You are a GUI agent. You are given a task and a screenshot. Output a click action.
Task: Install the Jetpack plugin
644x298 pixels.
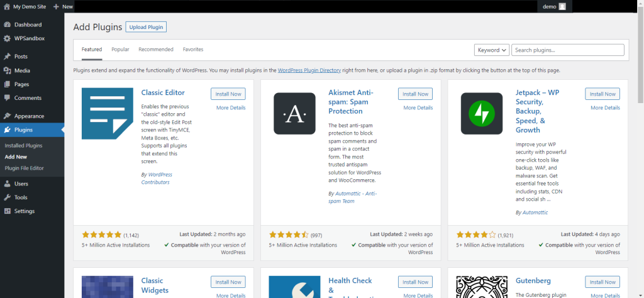602,94
